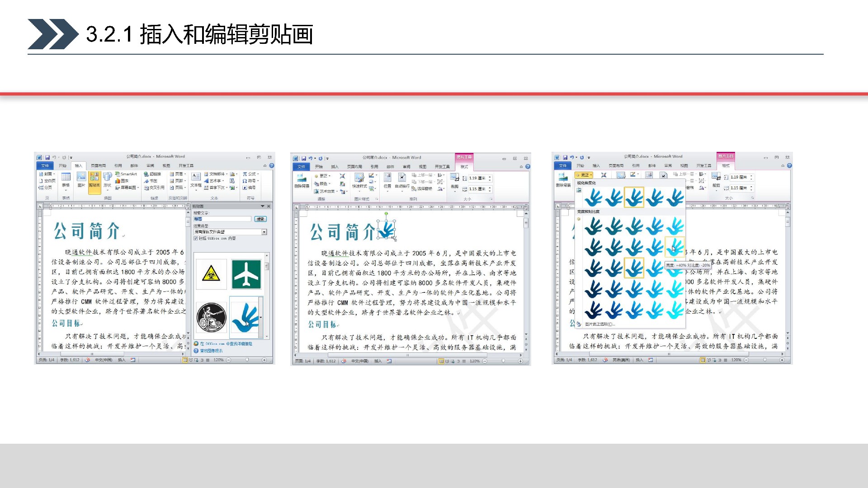
Task: Collapse the highlighted 更正 corrections dropdown
Action: pyautogui.click(x=584, y=175)
